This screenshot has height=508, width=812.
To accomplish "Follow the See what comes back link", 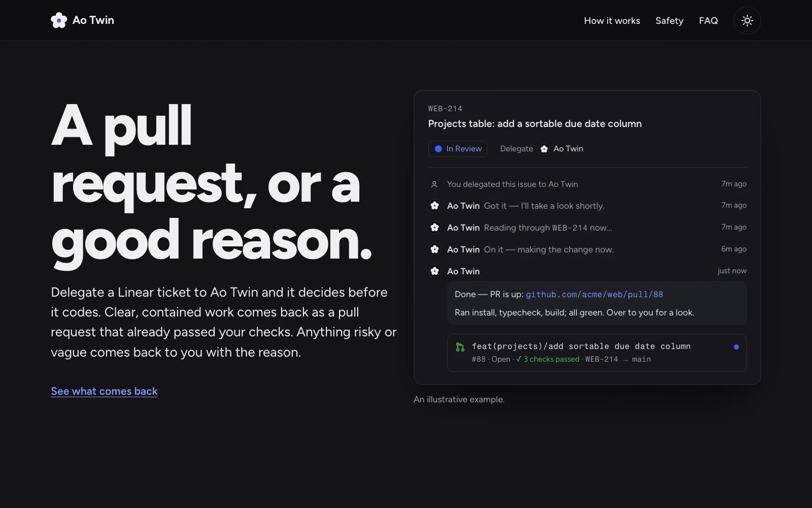I will 104,391.
